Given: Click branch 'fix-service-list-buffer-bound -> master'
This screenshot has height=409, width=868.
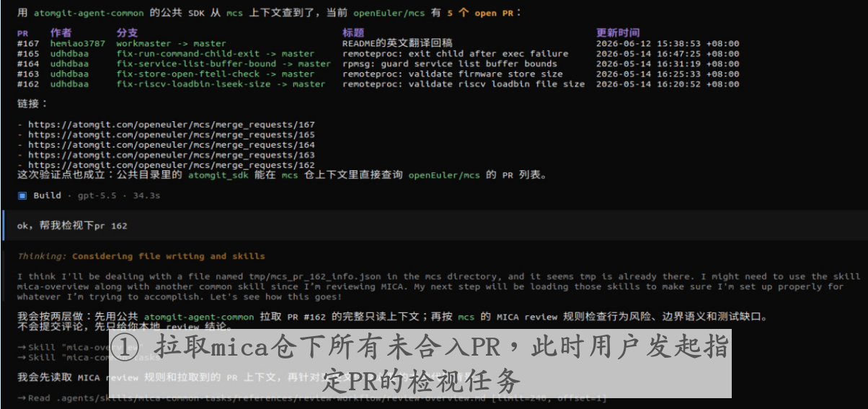Looking at the screenshot, I should point(224,63).
